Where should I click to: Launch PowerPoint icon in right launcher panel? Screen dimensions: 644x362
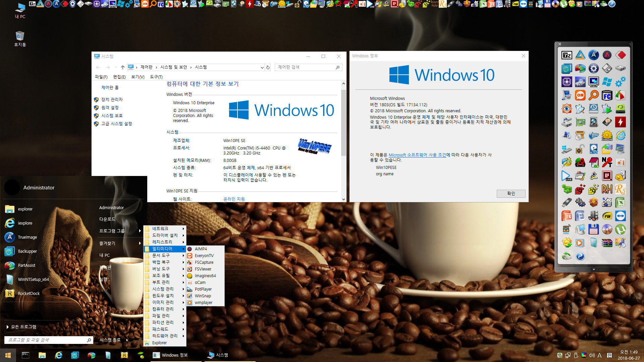click(x=567, y=216)
